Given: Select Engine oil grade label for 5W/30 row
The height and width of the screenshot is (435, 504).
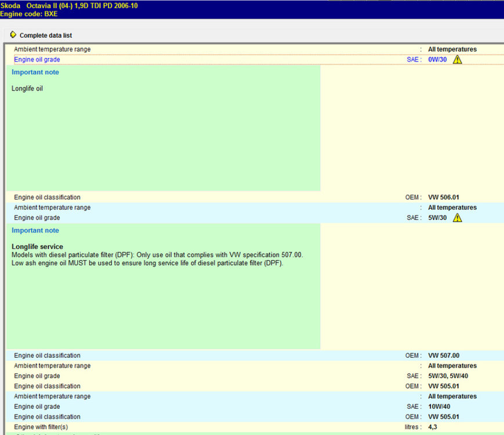Looking at the screenshot, I should (x=37, y=217).
